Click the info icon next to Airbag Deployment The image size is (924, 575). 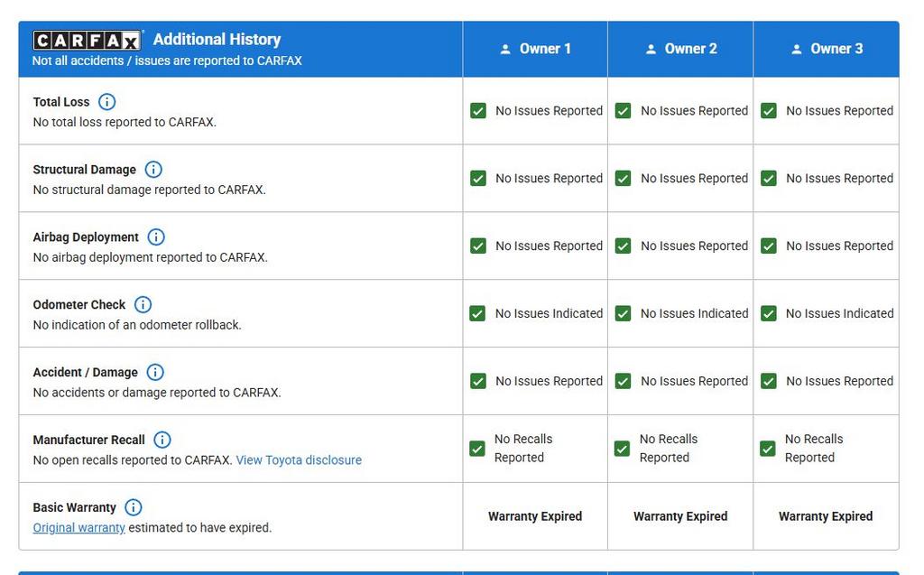tap(156, 237)
